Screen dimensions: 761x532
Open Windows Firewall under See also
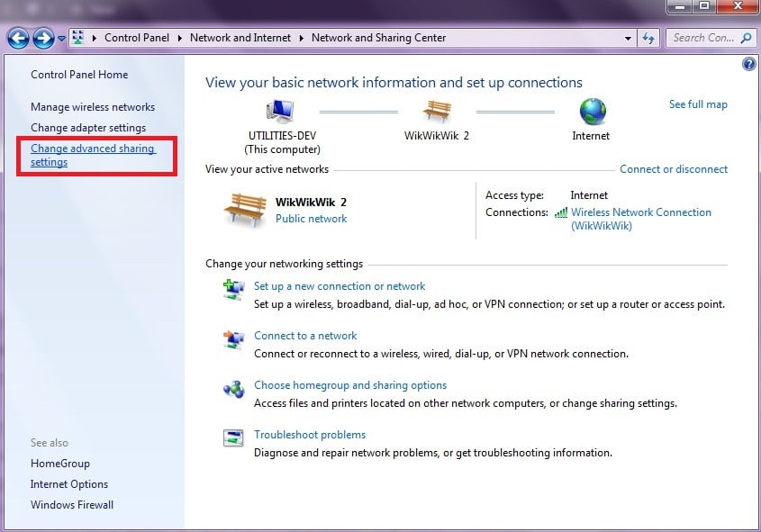click(x=72, y=505)
